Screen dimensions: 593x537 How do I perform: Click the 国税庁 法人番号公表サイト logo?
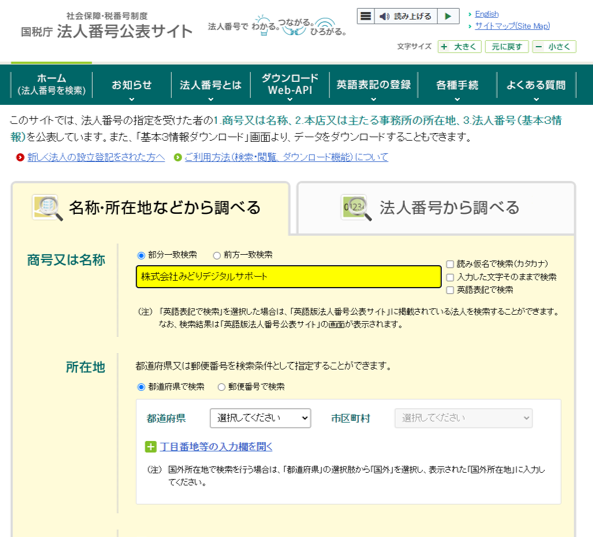click(107, 27)
